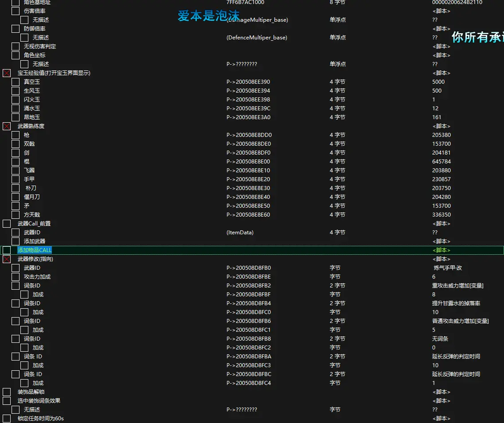Click the <脚本> value of 装饰品解锁
This screenshot has height=423, width=504.
441,392
